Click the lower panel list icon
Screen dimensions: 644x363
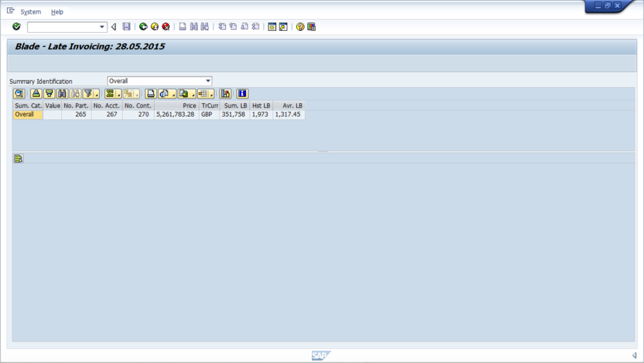[x=18, y=159]
